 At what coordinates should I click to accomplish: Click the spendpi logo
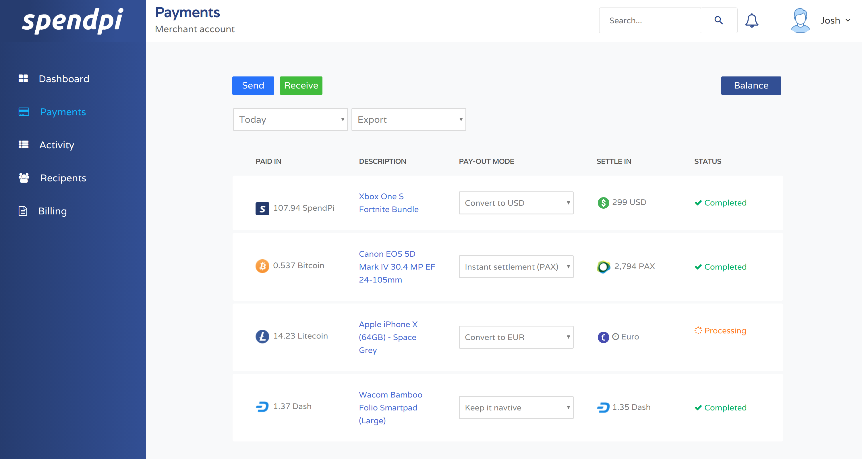tap(73, 21)
